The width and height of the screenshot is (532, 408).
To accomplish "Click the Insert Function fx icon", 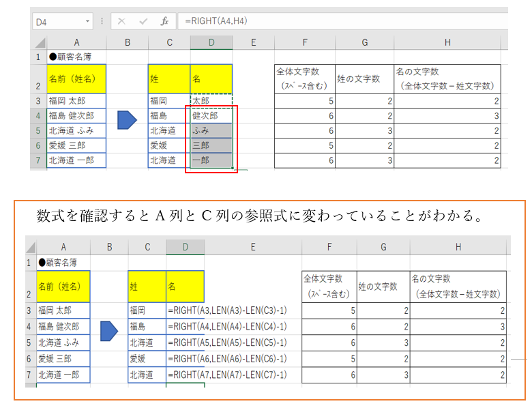I will coord(164,21).
